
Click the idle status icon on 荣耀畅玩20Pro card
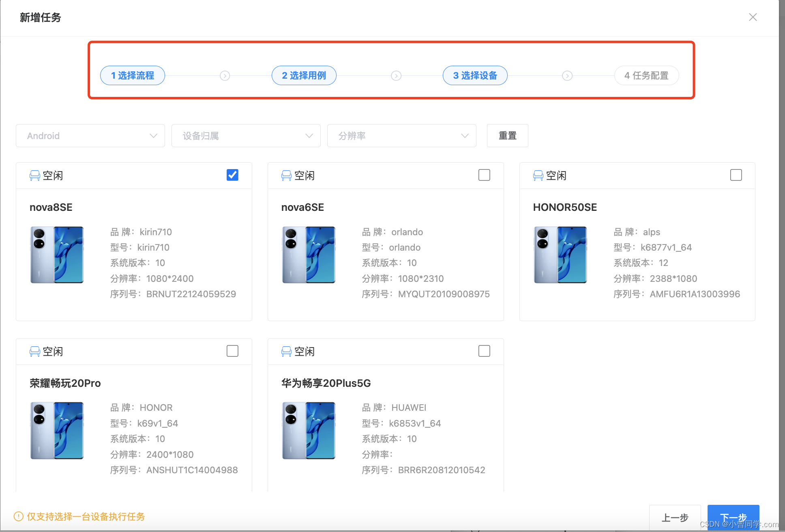coord(35,352)
